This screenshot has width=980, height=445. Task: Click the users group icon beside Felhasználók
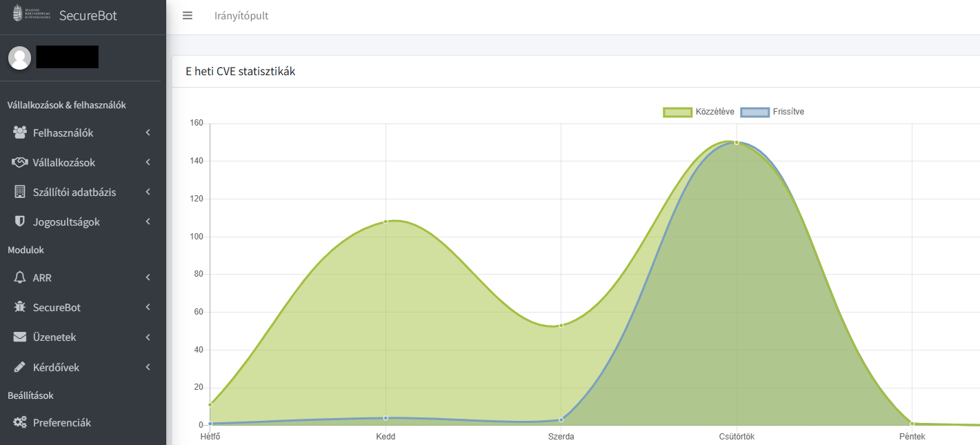(20, 132)
